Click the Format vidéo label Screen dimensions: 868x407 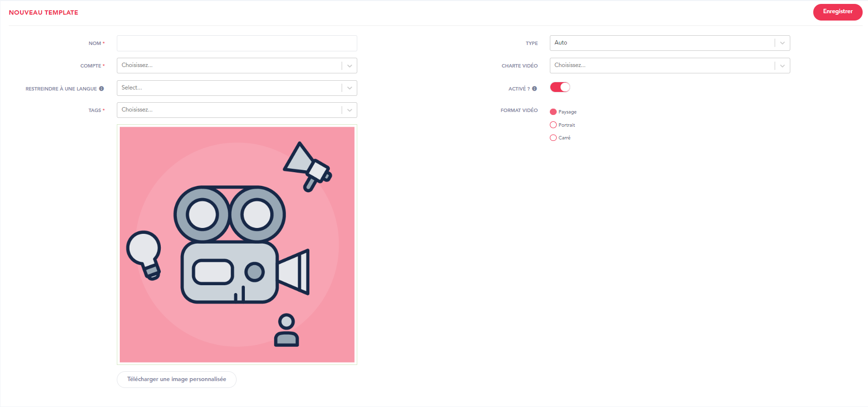[x=519, y=111]
